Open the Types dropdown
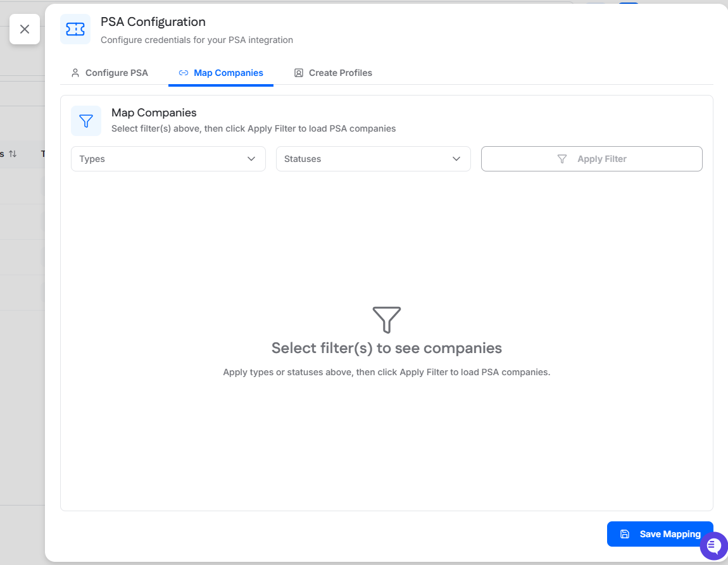 coord(168,159)
